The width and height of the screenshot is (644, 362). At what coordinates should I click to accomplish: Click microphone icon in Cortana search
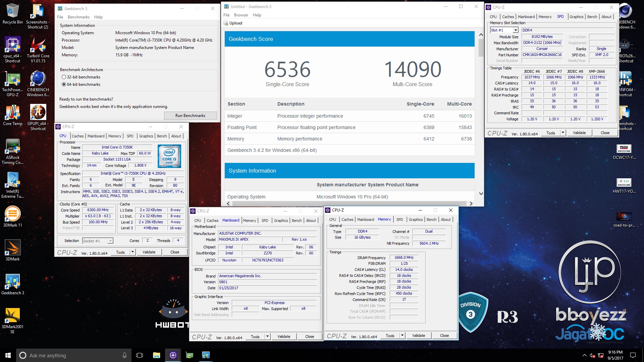[x=124, y=355]
